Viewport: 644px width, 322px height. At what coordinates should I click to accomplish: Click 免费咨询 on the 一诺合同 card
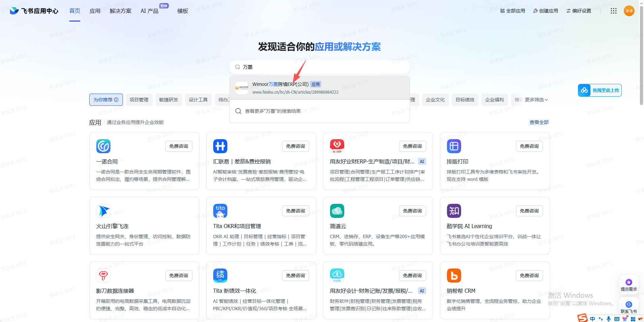point(179,146)
